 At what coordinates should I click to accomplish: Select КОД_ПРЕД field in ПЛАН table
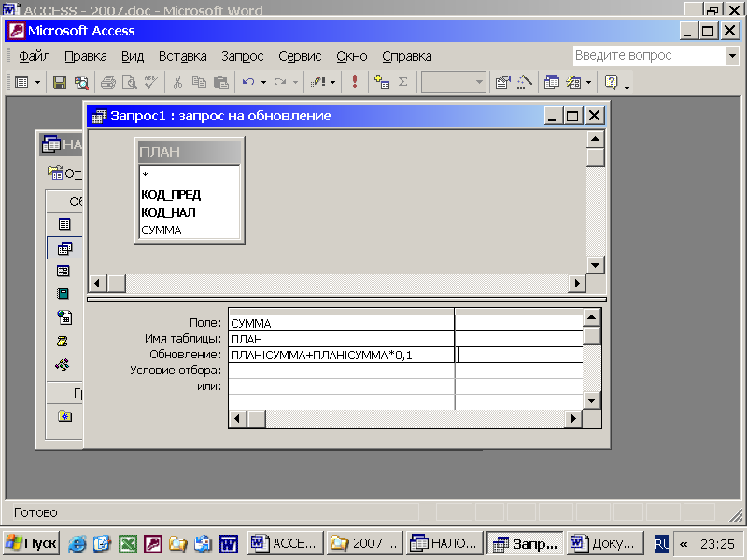[190, 194]
